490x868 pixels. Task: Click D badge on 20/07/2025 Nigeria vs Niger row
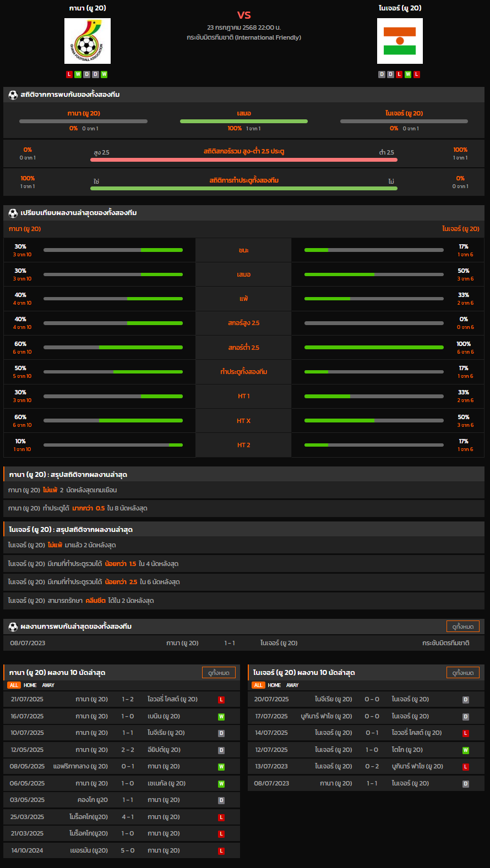[466, 700]
